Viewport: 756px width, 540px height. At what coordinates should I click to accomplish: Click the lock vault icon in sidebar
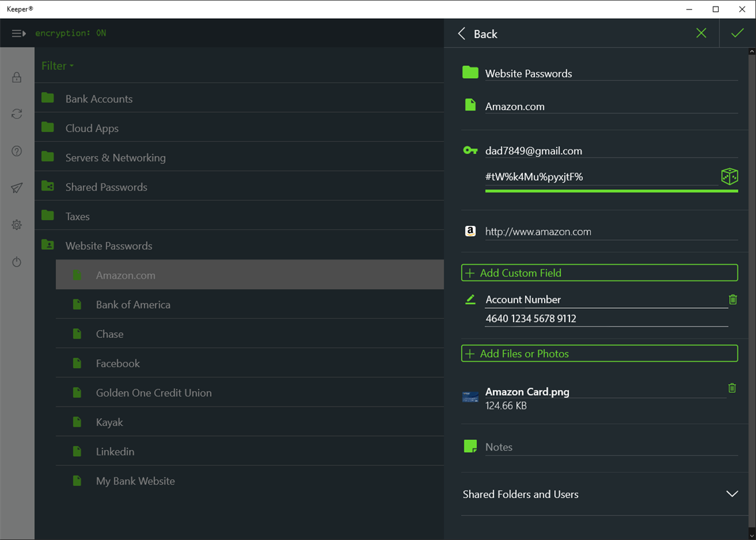pyautogui.click(x=17, y=78)
